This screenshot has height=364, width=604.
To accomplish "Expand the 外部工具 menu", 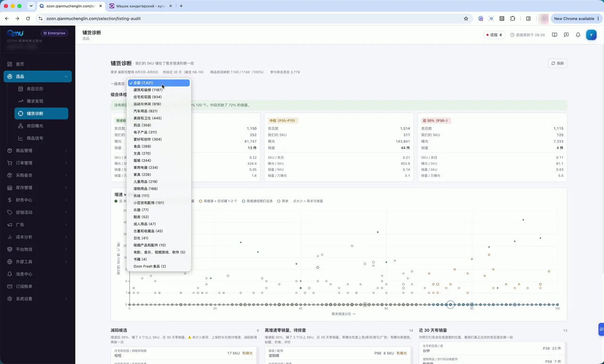I will (x=37, y=262).
